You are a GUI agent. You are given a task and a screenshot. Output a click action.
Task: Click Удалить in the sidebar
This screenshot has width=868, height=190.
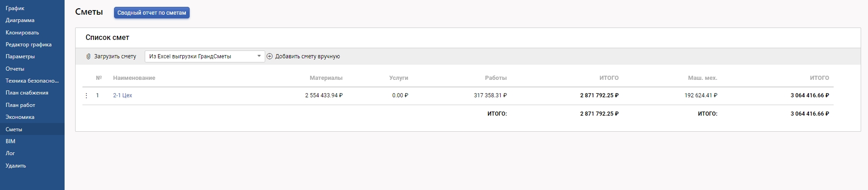click(16, 166)
